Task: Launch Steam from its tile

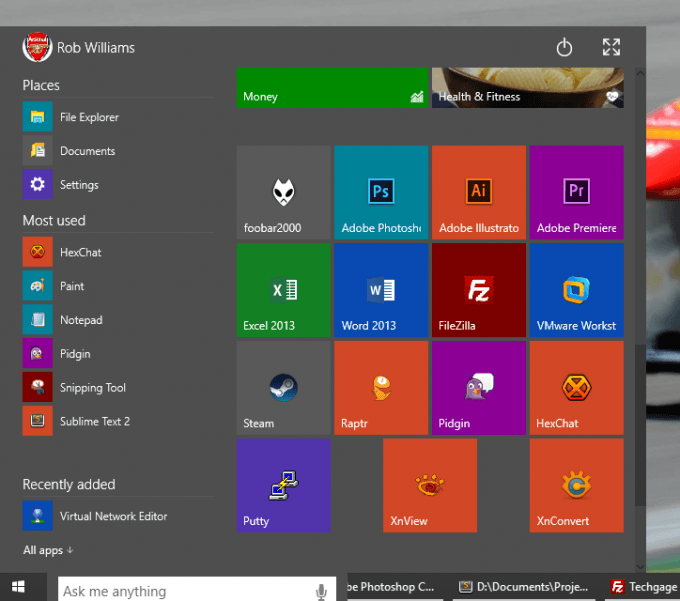Action: pyautogui.click(x=284, y=388)
